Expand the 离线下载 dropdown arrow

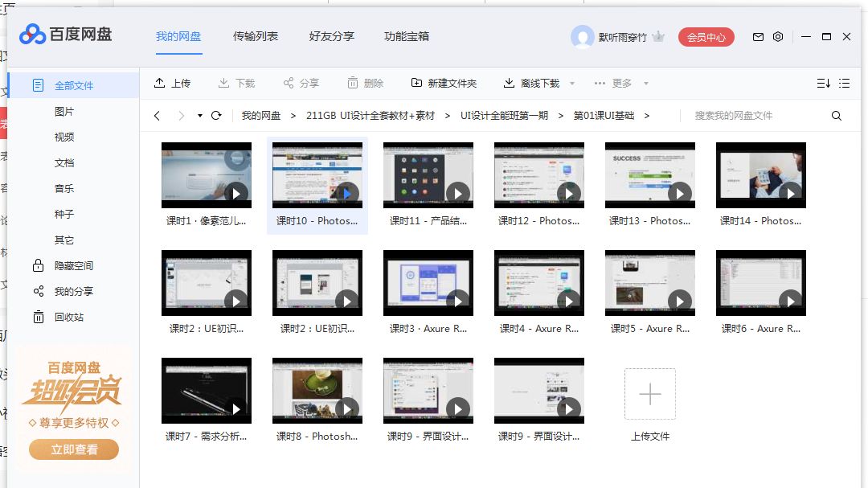(572, 84)
